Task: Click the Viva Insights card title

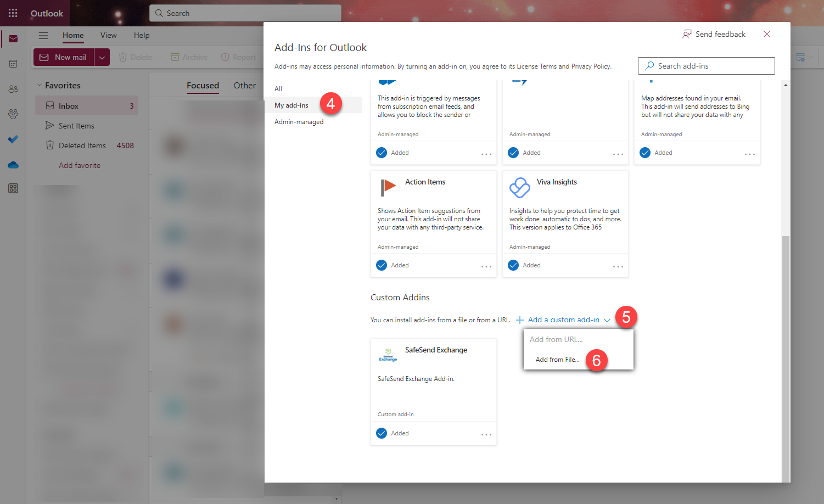Action: click(557, 182)
